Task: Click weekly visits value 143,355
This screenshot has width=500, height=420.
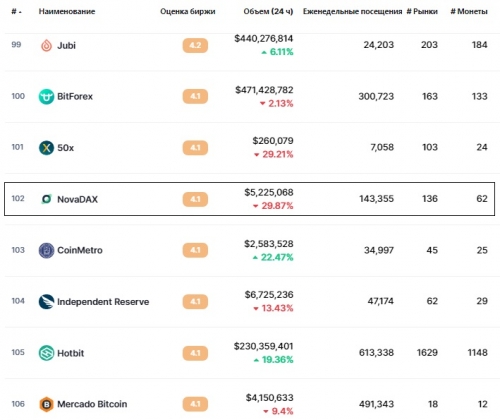Action: coord(377,199)
